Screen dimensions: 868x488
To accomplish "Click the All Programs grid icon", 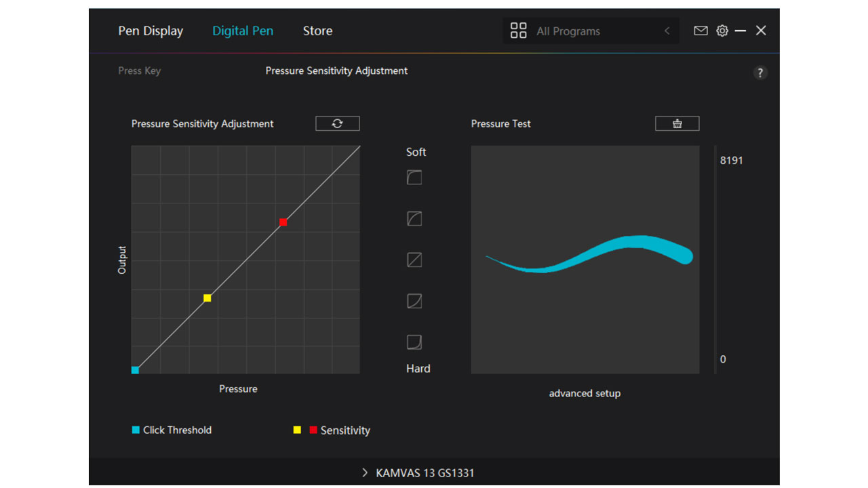I will [519, 30].
